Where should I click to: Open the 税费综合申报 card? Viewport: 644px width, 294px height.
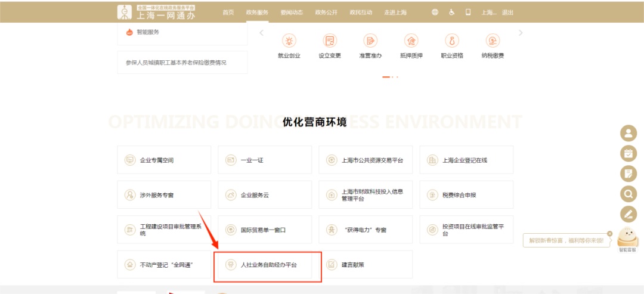(466, 194)
